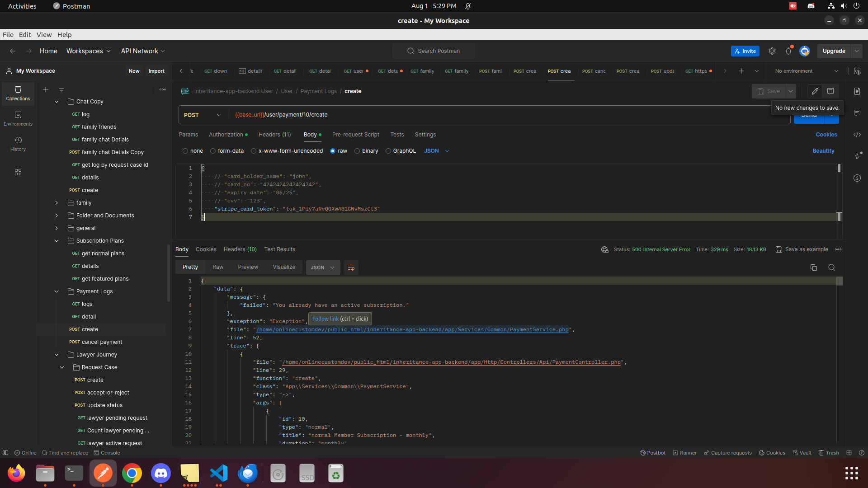Viewport: 868px width, 488px height.
Task: Go back with the navigation arrow
Action: [x=13, y=51]
